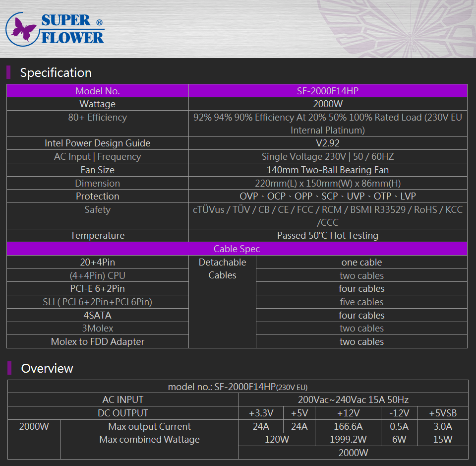Viewport: 476px width, 466px height.
Task: Click the cTÜVus safety certifications text
Action: coord(328,216)
